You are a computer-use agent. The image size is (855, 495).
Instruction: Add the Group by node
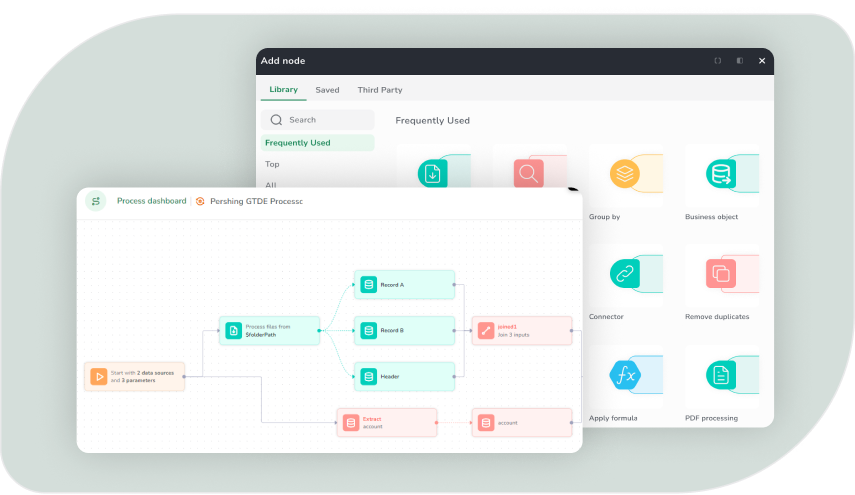coord(626,174)
